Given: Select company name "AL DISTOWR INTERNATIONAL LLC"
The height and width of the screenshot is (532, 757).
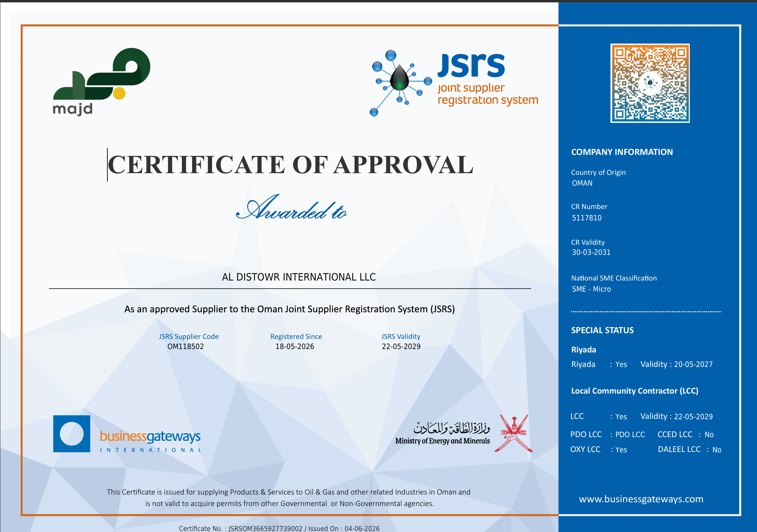Looking at the screenshot, I should [x=299, y=277].
